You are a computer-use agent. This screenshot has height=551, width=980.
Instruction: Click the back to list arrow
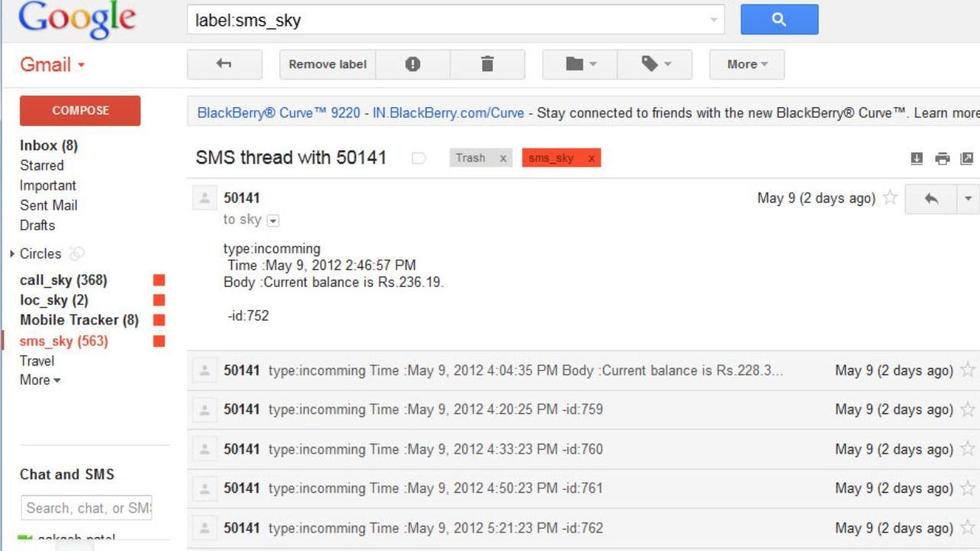[x=224, y=64]
